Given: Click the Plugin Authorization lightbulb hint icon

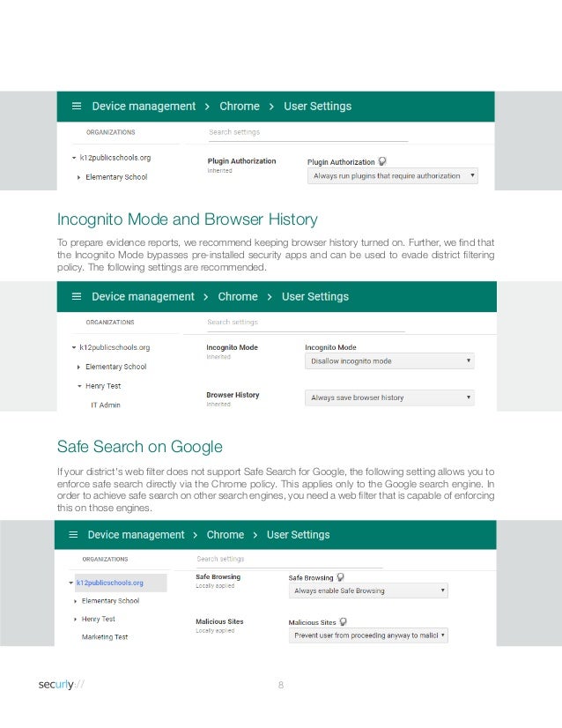Looking at the screenshot, I should tap(382, 161).
